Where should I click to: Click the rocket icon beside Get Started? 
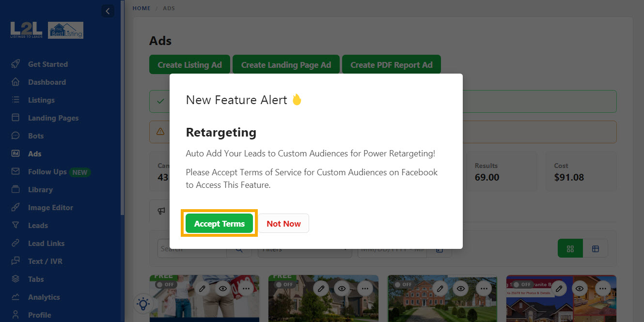[x=16, y=64]
